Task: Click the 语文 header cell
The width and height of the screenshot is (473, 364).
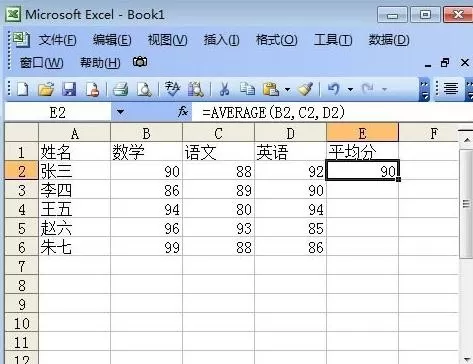Action: 219,152
